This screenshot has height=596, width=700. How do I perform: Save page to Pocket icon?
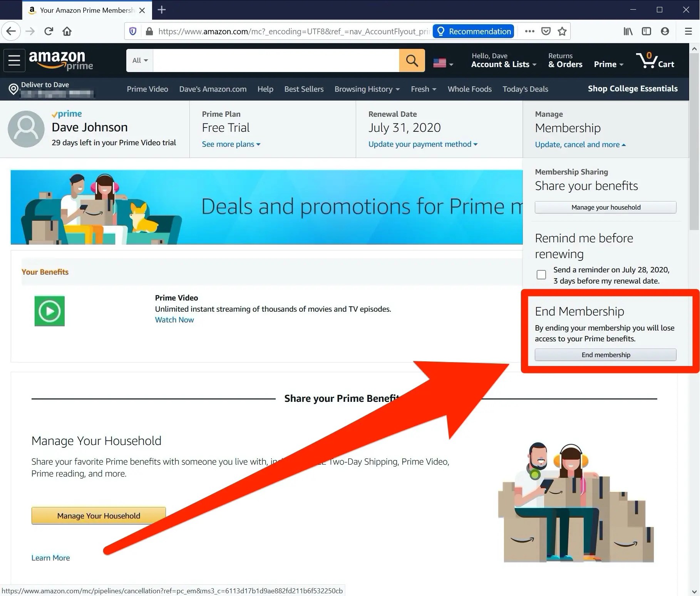coord(546,31)
